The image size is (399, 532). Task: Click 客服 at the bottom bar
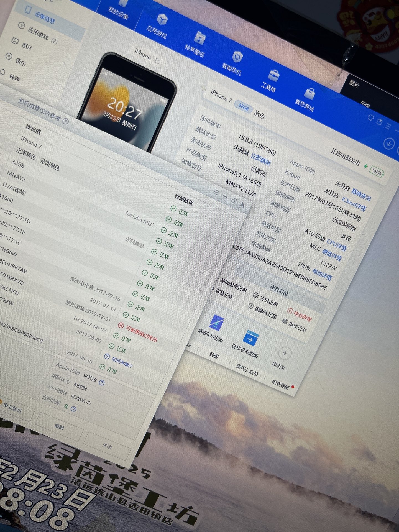coord(214,355)
